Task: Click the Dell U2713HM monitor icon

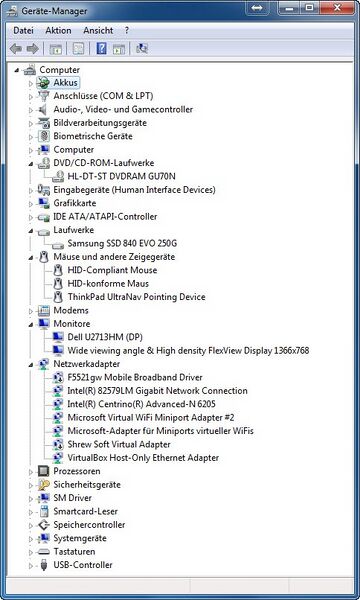Action: click(x=58, y=337)
